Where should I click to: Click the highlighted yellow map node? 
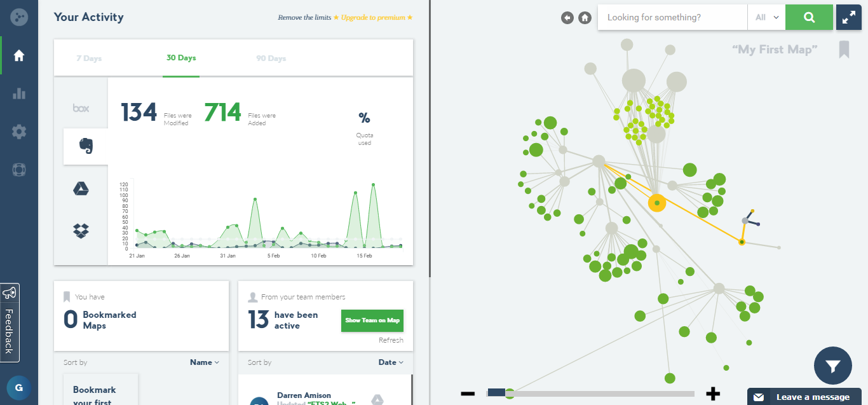[x=657, y=203]
